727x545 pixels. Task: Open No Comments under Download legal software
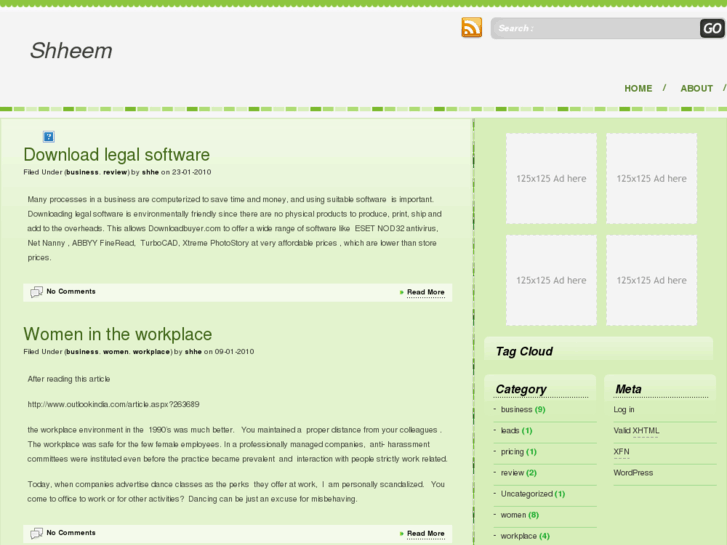71,291
